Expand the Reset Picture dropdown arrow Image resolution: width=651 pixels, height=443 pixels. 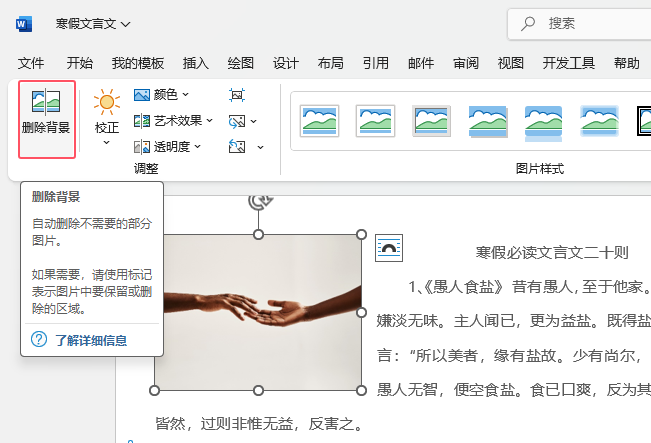pos(260,147)
